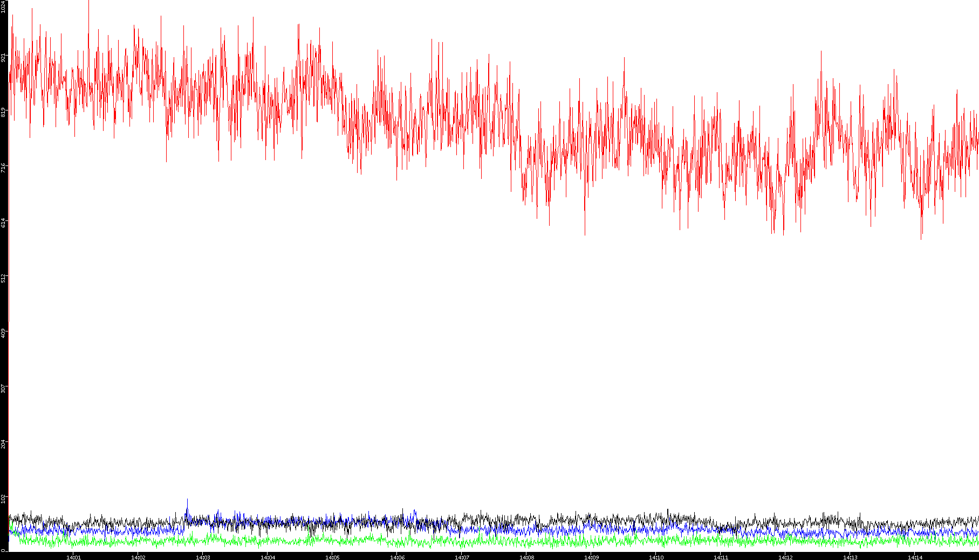Click the 819 y-axis value label

[4, 112]
